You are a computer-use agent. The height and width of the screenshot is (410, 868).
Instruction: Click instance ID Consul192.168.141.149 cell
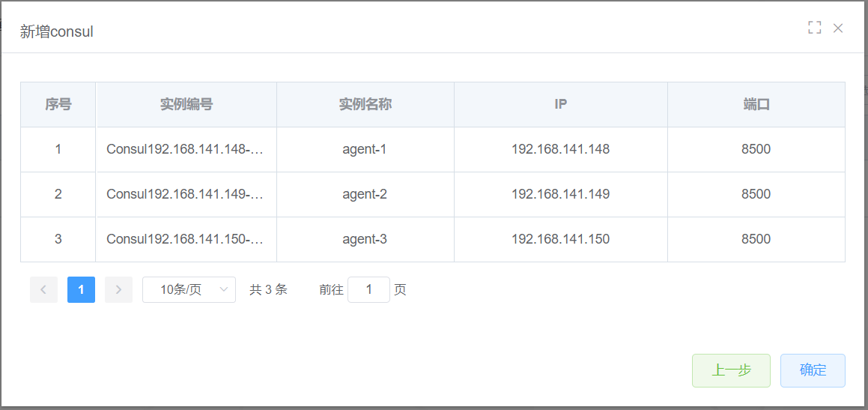point(185,194)
